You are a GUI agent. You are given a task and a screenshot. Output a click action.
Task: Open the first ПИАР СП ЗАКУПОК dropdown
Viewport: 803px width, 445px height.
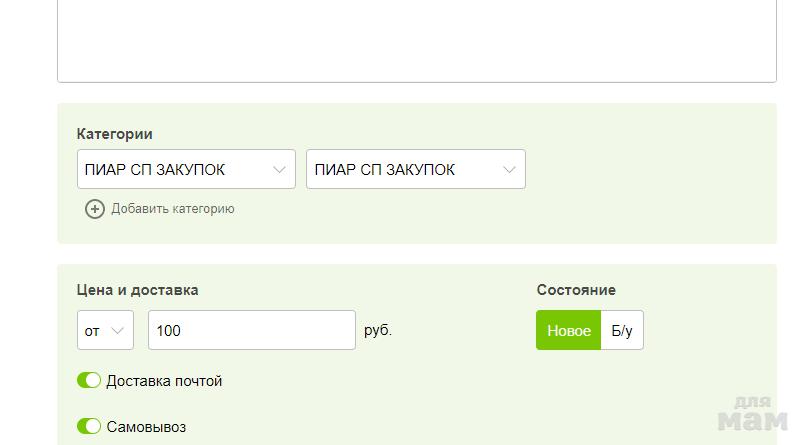point(186,170)
